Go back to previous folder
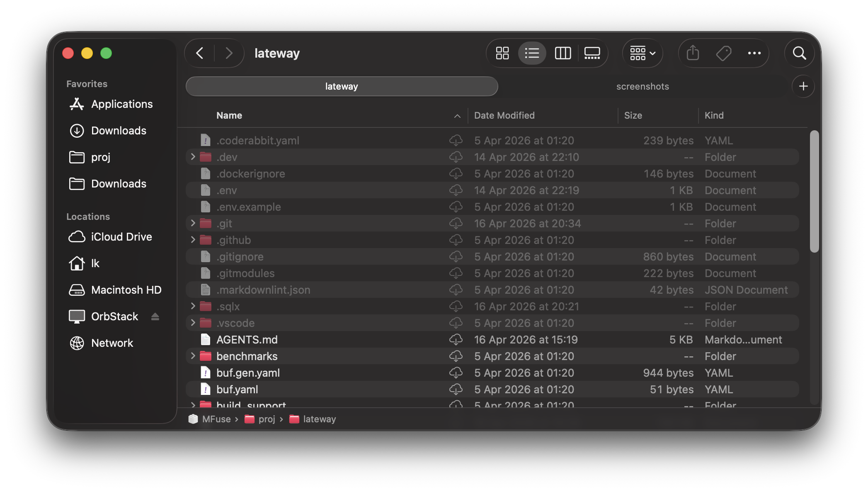 tap(200, 53)
